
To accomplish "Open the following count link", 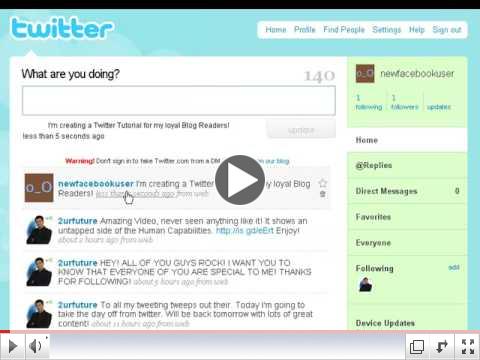I will coord(369,102).
